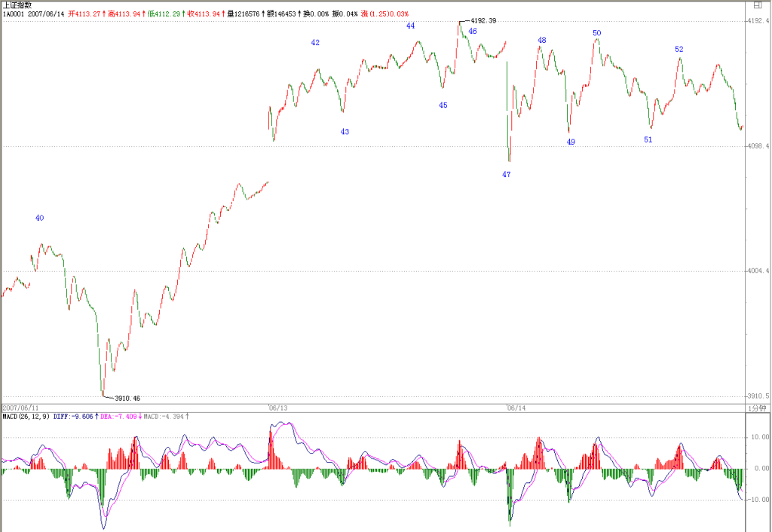Click the panel layout icon in top-right corner
772x532 pixels.
point(758,5)
